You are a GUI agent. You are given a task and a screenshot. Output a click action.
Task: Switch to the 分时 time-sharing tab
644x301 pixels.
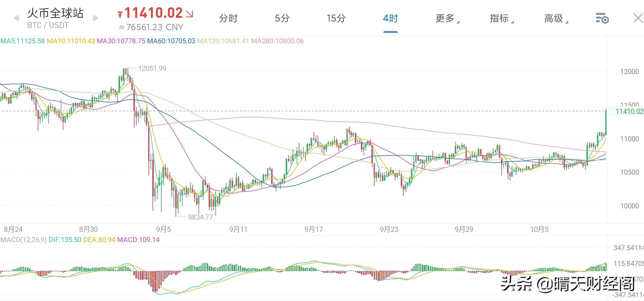coord(228,18)
